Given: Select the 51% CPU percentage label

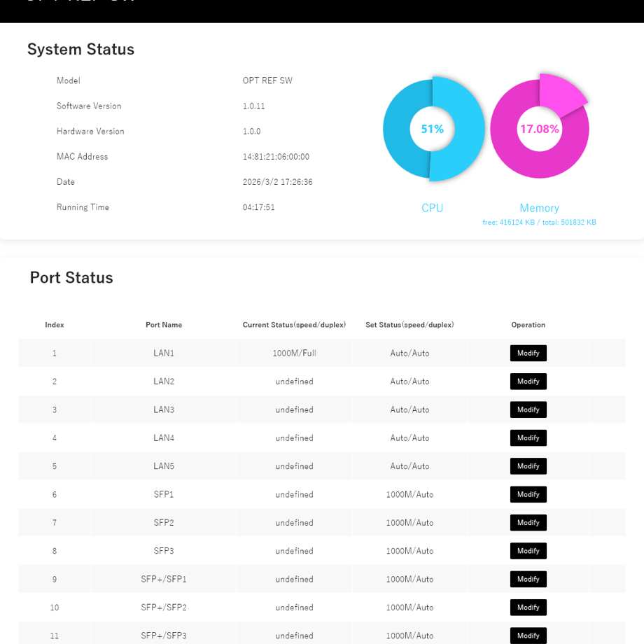Looking at the screenshot, I should 433,129.
